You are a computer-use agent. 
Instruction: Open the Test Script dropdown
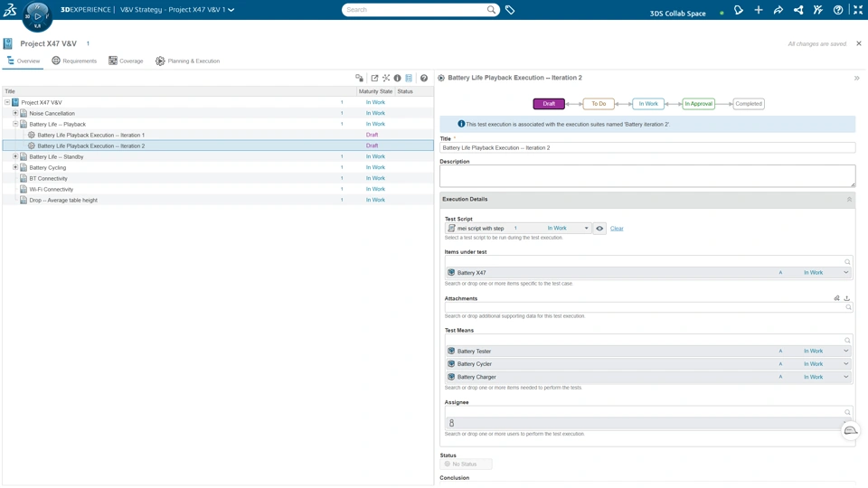[586, 229]
